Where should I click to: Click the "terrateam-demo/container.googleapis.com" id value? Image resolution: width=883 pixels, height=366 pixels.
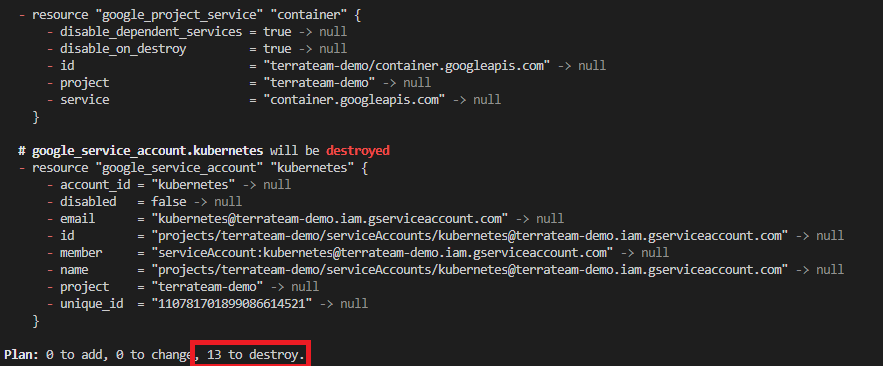[x=407, y=66]
